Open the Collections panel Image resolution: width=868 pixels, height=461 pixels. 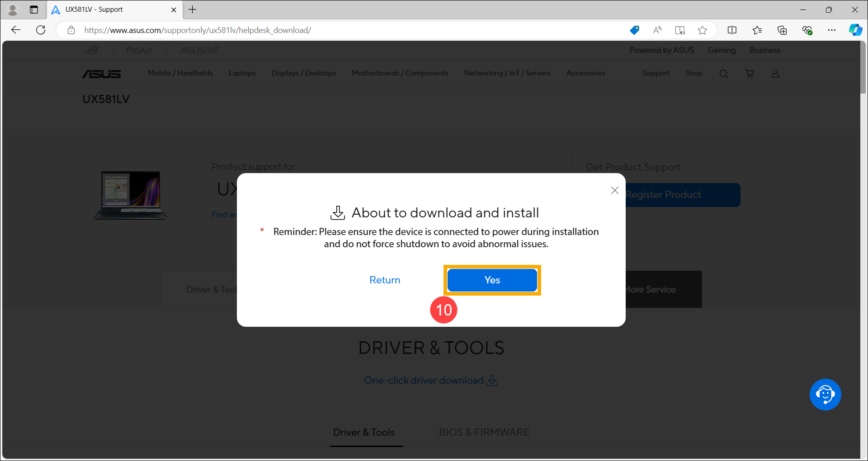[x=782, y=30]
